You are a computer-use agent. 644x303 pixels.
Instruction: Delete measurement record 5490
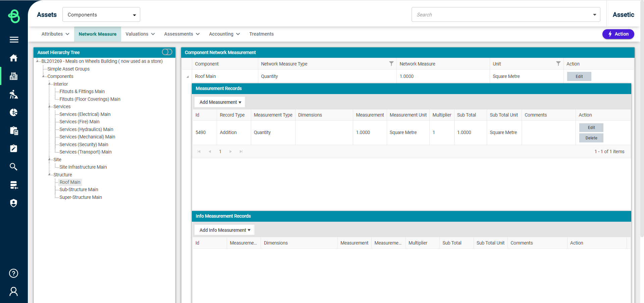(591, 138)
